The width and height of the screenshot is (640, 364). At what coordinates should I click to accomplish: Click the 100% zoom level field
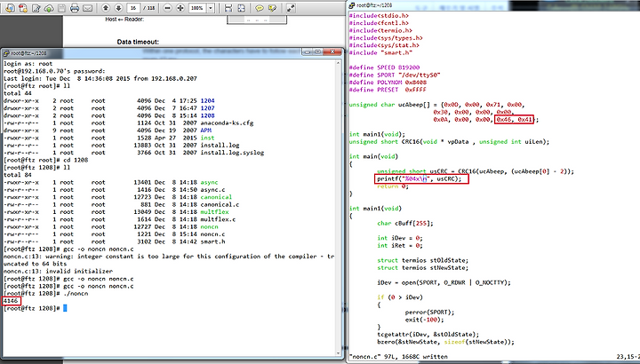tap(197, 8)
